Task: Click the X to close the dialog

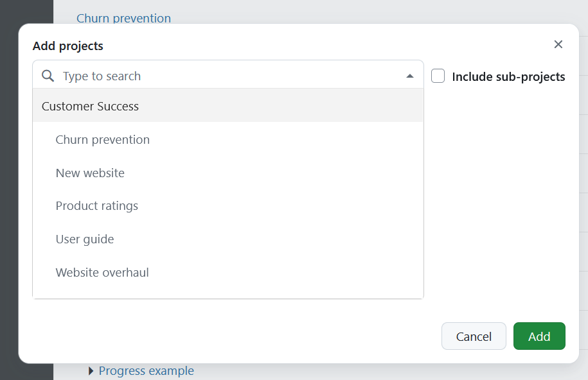Action: (558, 44)
